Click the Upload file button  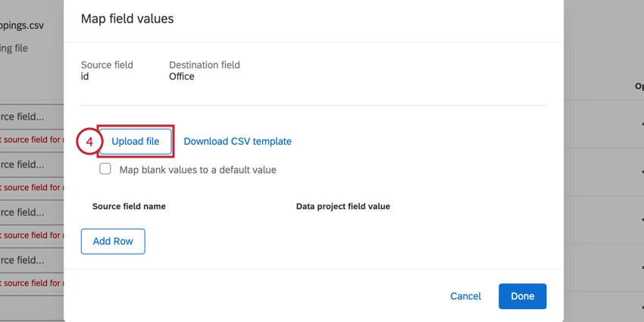click(136, 142)
